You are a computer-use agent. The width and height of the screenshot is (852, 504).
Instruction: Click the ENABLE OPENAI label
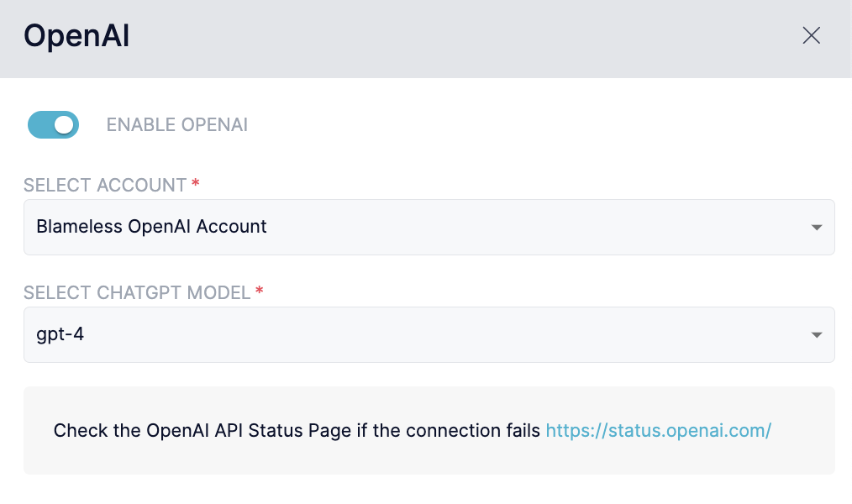(x=176, y=125)
